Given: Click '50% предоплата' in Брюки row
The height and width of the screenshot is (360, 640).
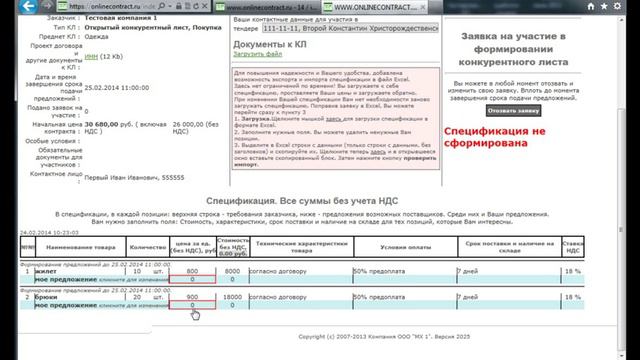Looking at the screenshot, I should coord(379,297).
